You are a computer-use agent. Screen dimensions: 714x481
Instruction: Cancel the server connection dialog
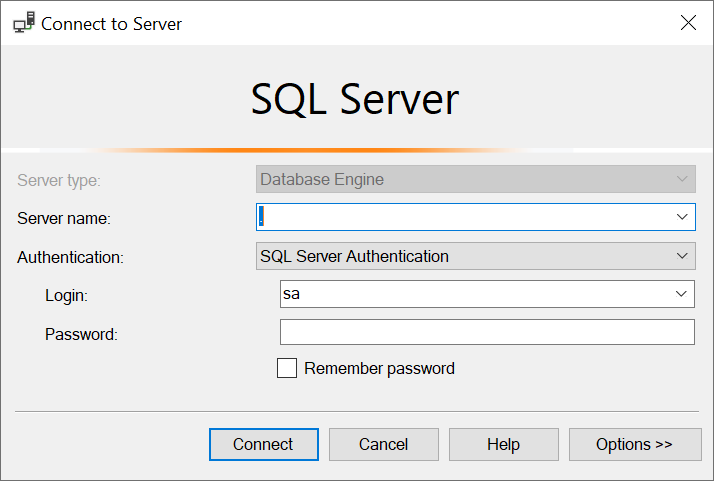384,444
